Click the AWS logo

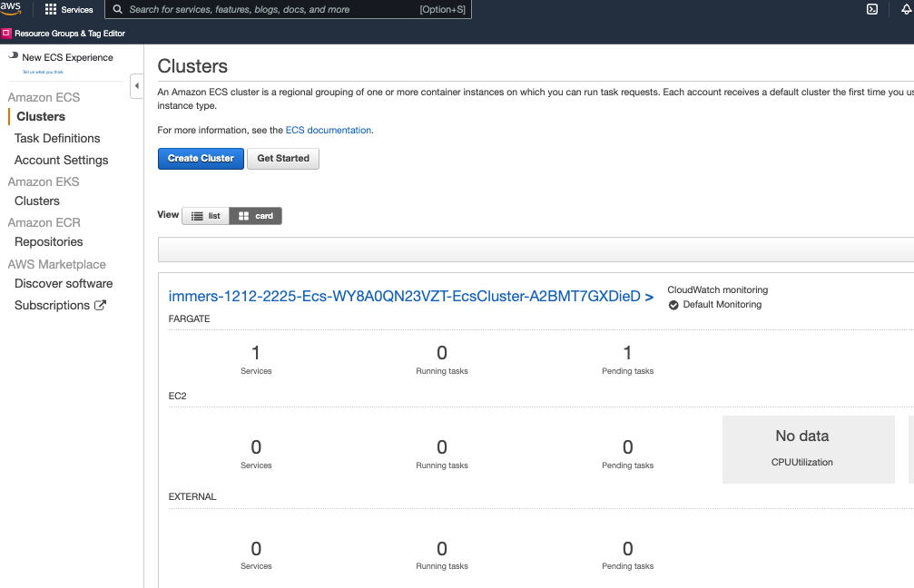tap(11, 8)
